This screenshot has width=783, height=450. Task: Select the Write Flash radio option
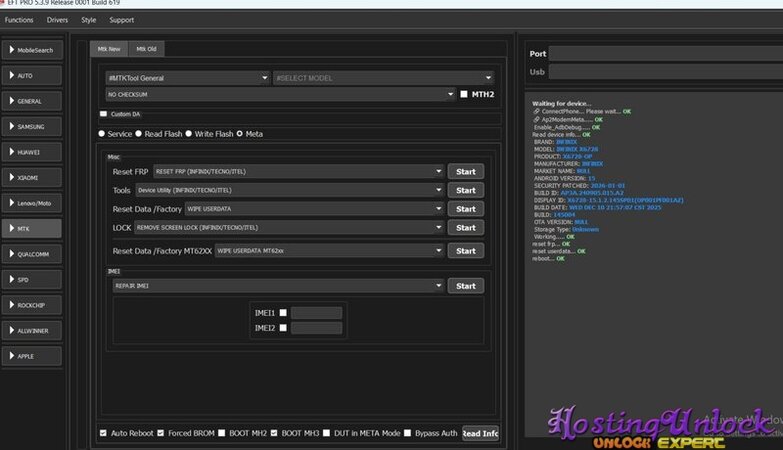(x=190, y=133)
